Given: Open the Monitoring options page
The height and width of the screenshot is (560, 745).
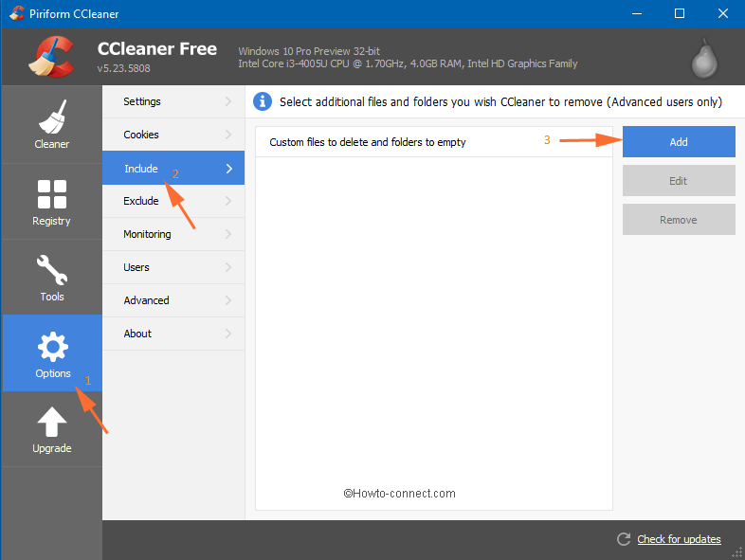Looking at the screenshot, I should click(x=173, y=234).
